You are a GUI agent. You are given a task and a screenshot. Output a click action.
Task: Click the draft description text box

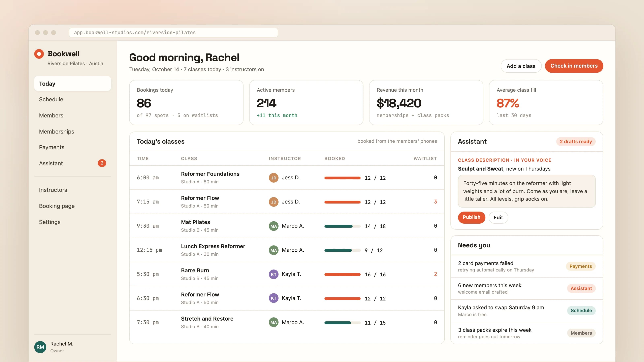526,191
